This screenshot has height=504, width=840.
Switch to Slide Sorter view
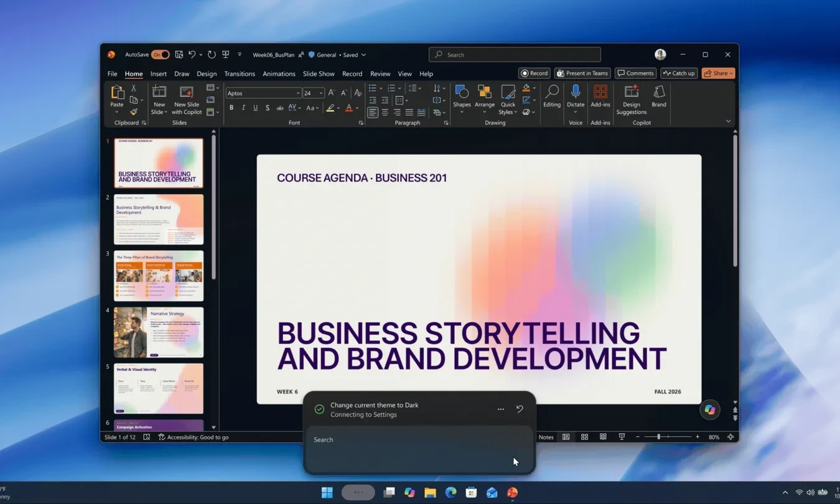click(x=584, y=437)
